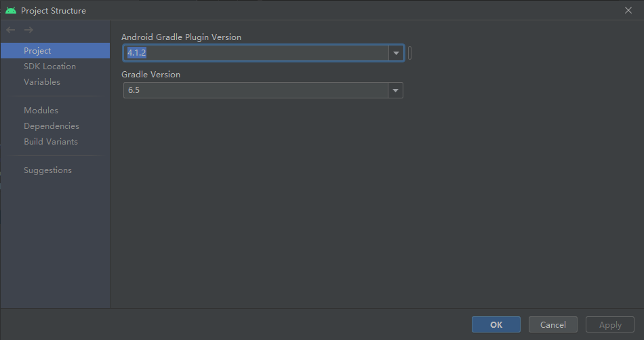Click the Project Structure title bar text

[x=54, y=11]
